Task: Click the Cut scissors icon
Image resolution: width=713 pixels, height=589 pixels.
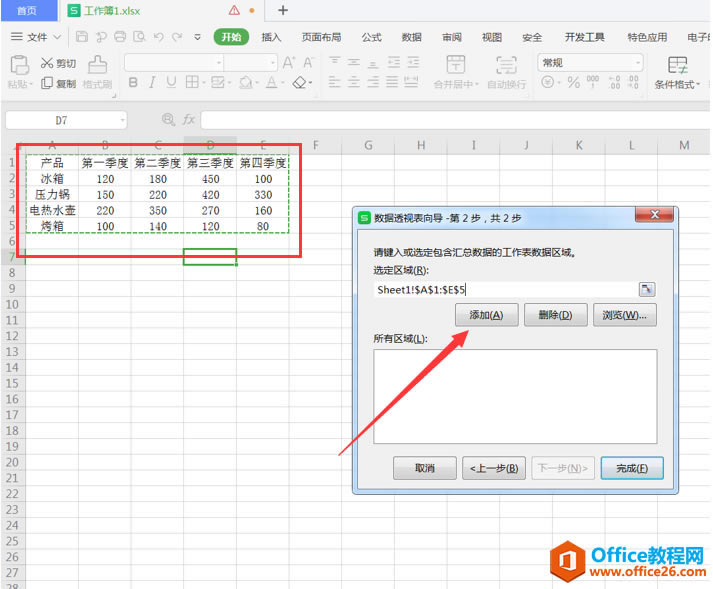Action: coord(47,63)
